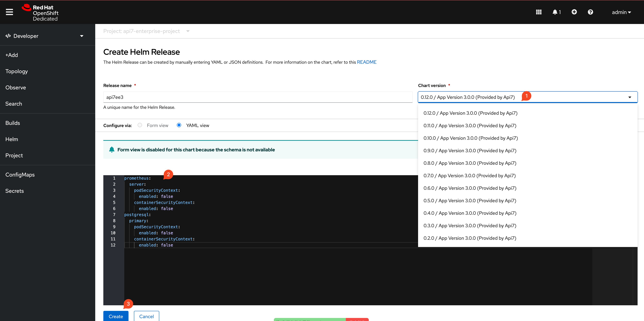This screenshot has height=321, width=644.
Task: Choose chart version 0.5.0
Action: 527,201
